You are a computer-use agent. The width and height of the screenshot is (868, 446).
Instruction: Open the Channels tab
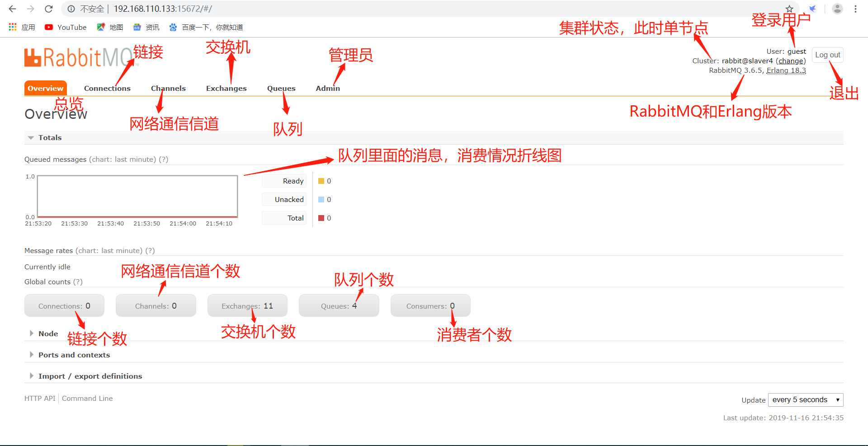coord(168,88)
